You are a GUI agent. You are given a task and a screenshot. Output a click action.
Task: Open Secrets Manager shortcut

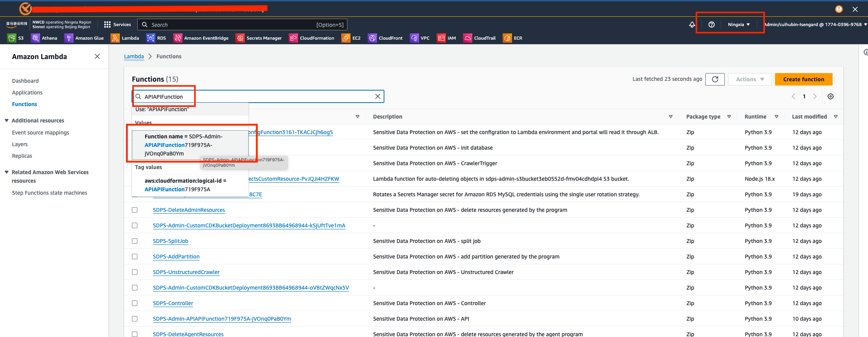[259, 38]
